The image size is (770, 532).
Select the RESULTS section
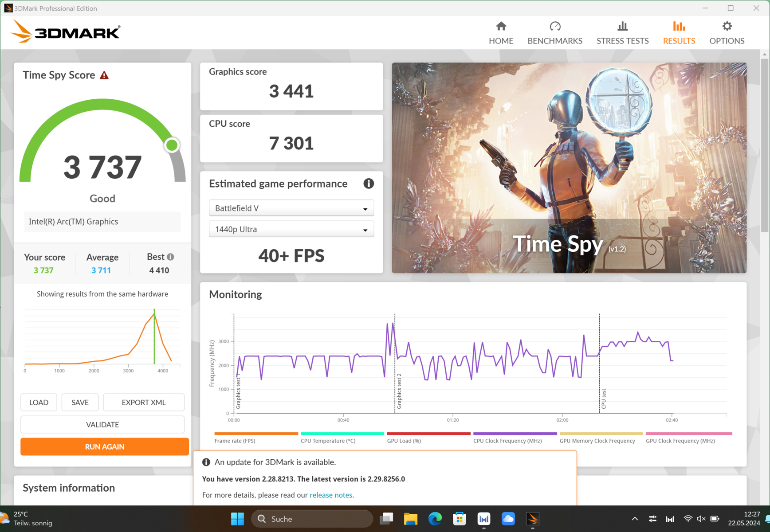point(679,33)
